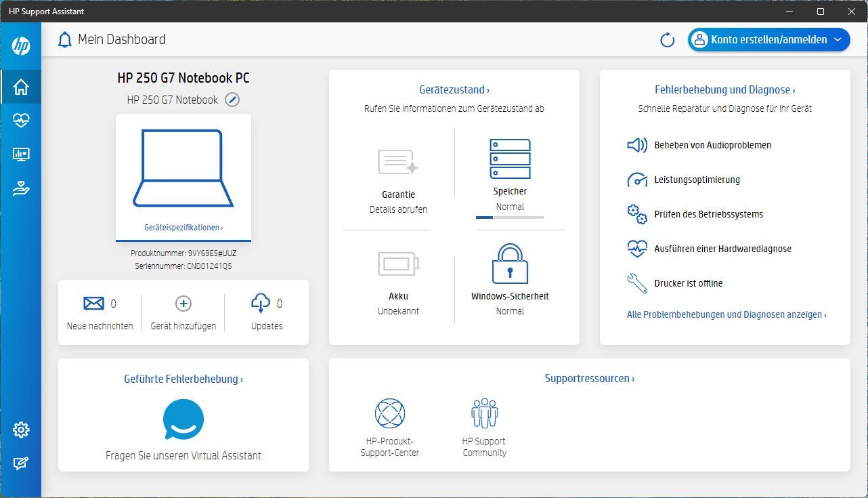
Task: Open the monitor diagnostics sidebar icon
Action: click(x=21, y=154)
